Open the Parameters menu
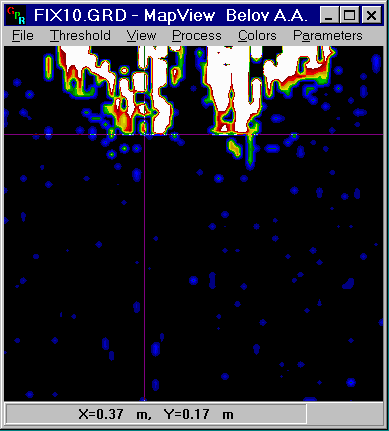The height and width of the screenshot is (431, 389). tap(328, 36)
